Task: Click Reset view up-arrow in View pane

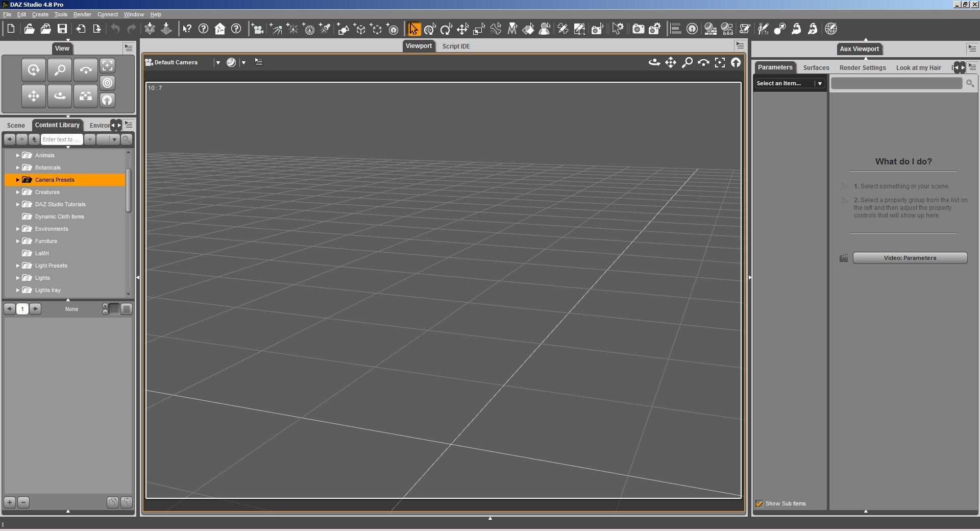Action: 107,100
